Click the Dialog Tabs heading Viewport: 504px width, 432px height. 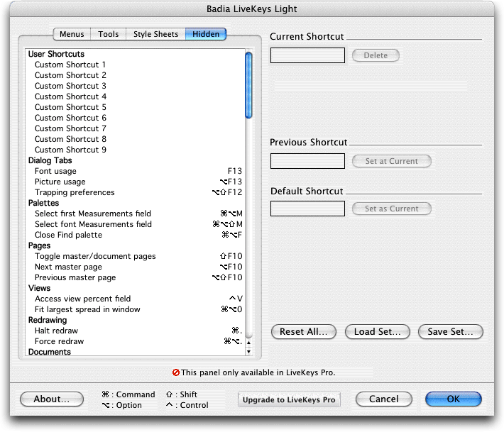click(x=50, y=160)
